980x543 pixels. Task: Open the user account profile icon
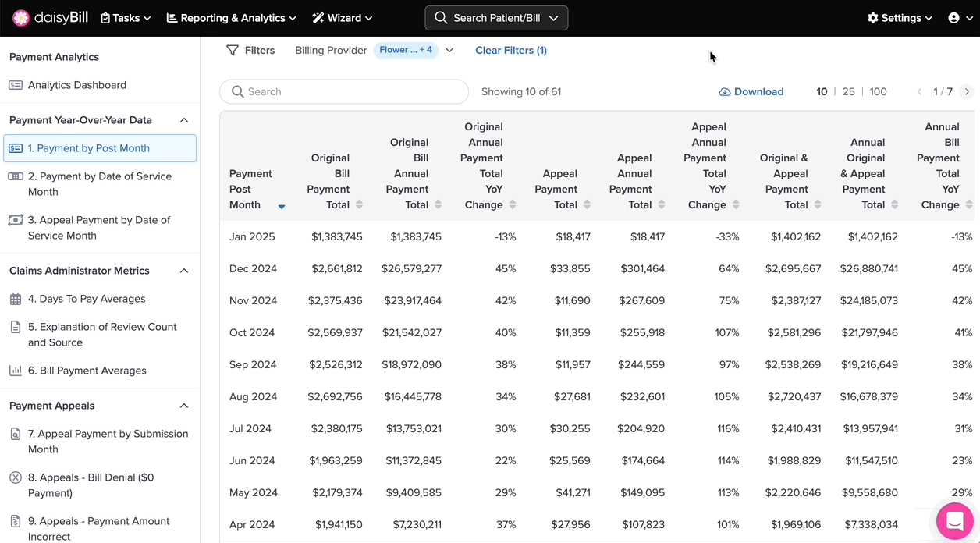[953, 18]
